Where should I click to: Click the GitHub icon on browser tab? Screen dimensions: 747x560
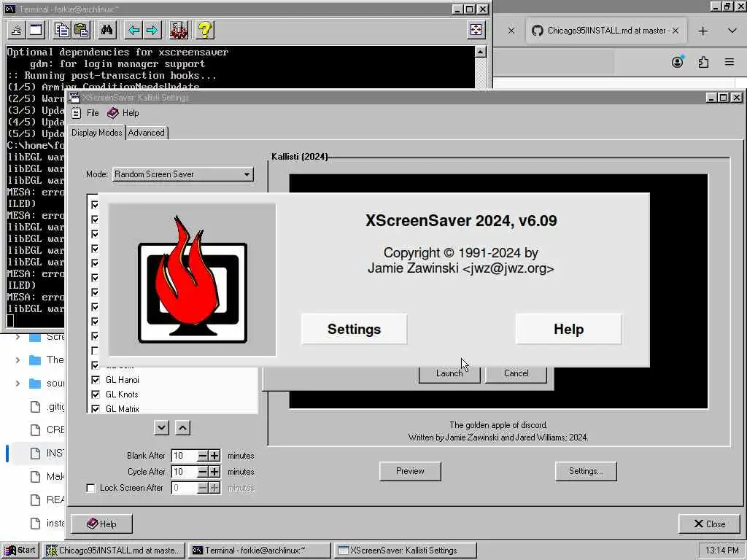538,31
